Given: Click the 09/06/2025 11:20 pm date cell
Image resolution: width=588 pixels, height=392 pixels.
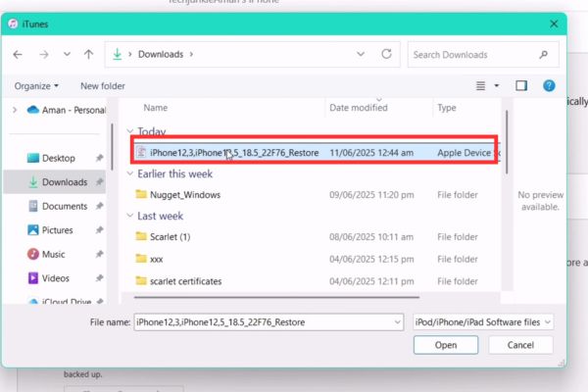Looking at the screenshot, I should [x=371, y=195].
